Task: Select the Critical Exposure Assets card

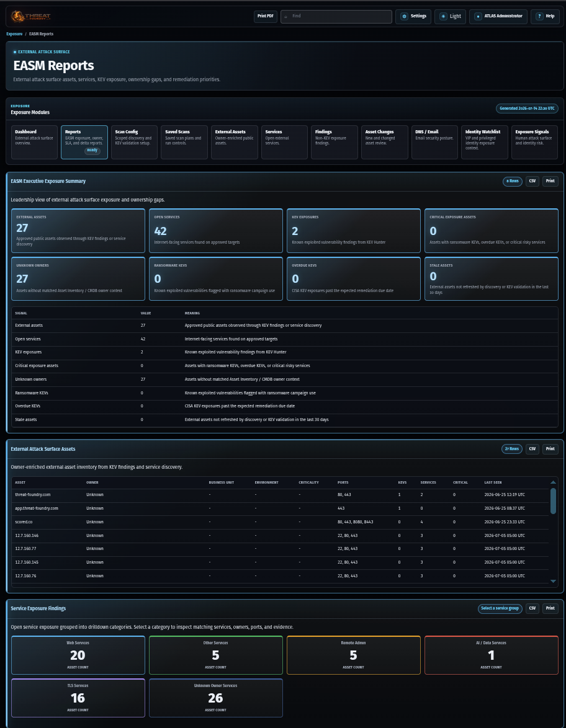Action: tap(491, 231)
